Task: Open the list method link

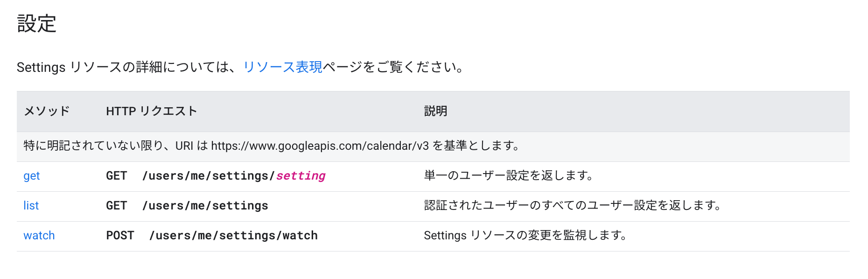Action: 31,206
